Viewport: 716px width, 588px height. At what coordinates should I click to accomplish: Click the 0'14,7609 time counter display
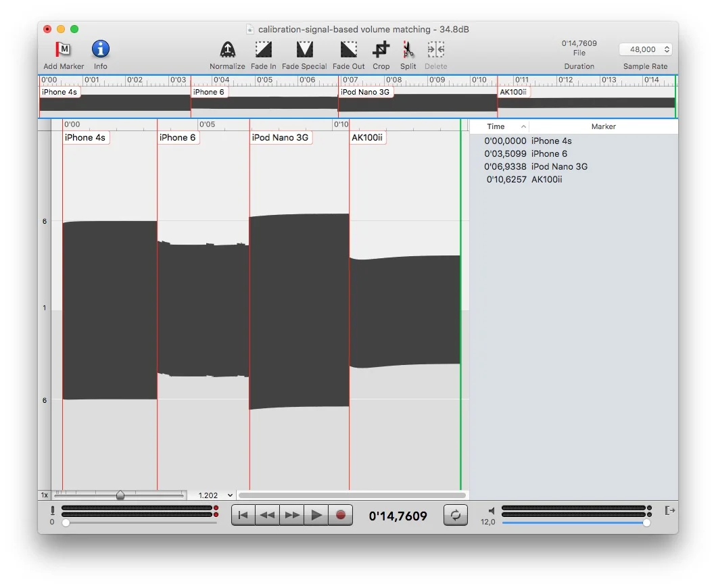click(398, 516)
